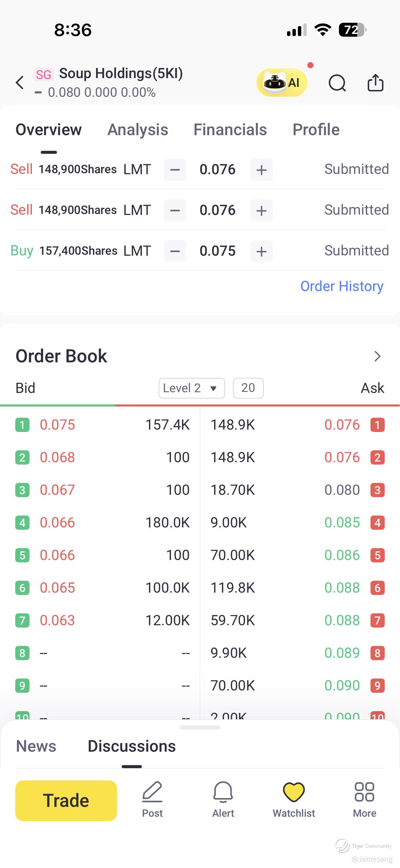The image size is (400, 868).
Task: Change the 20 depth selector
Action: coord(248,388)
